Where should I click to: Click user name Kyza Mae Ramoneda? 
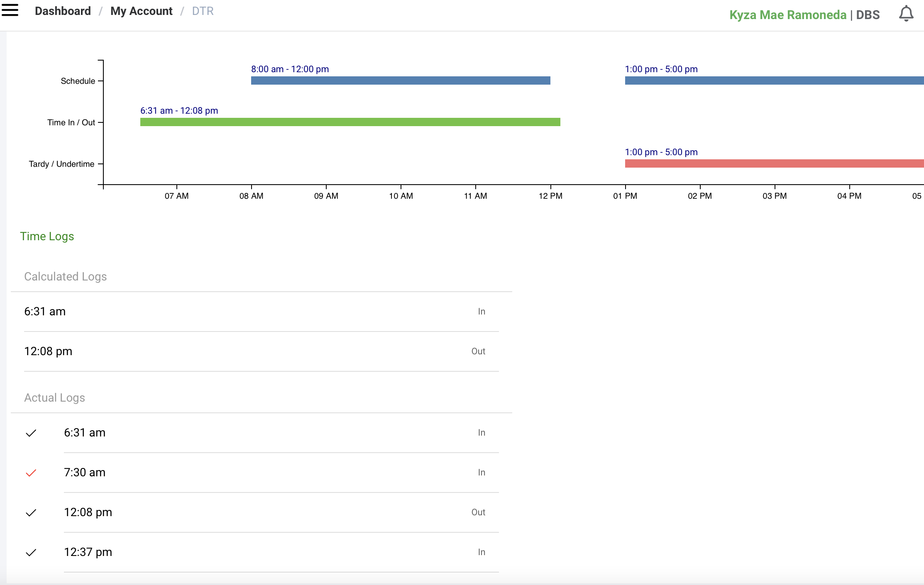(x=787, y=15)
